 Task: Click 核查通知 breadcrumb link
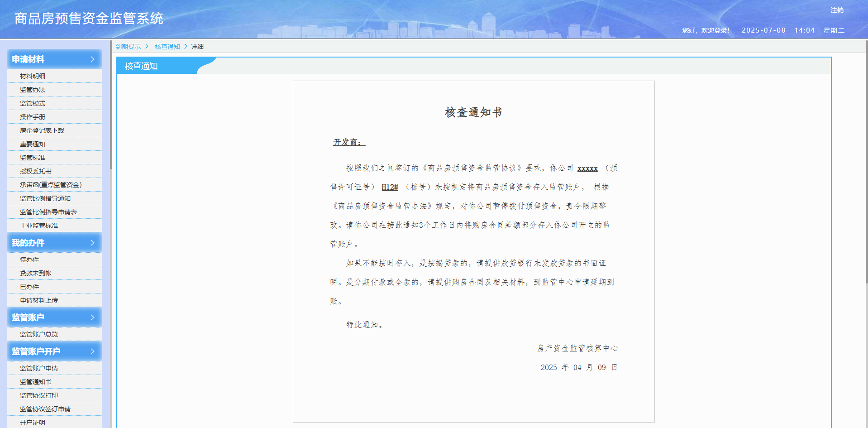[167, 47]
